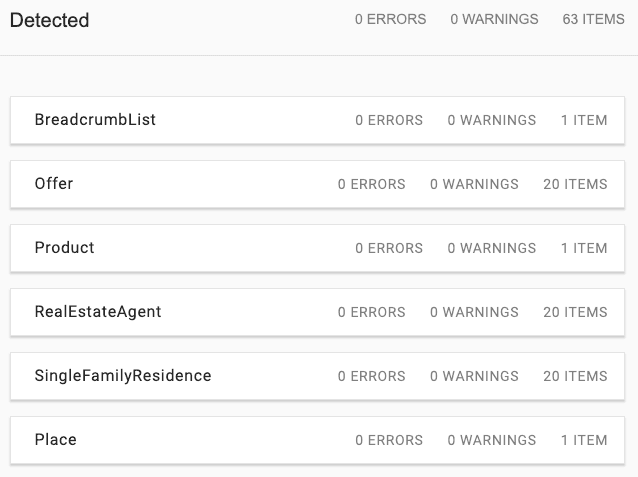Click 20 ITEMS on the Offer row
638x477 pixels.
pos(575,184)
